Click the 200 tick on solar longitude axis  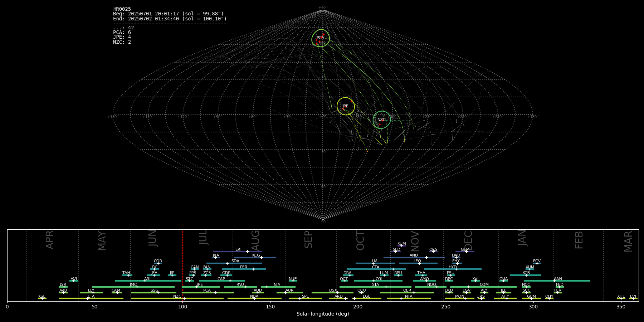358,307
